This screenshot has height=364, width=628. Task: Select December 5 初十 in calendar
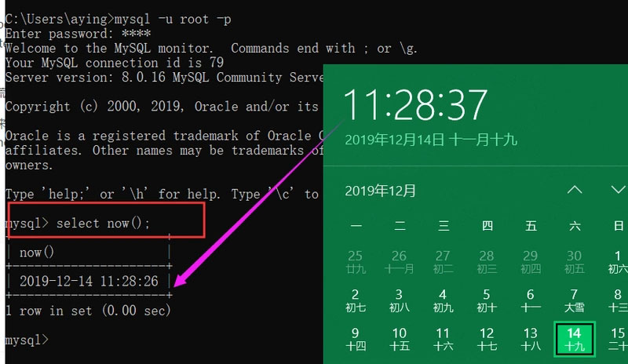tap(487, 300)
